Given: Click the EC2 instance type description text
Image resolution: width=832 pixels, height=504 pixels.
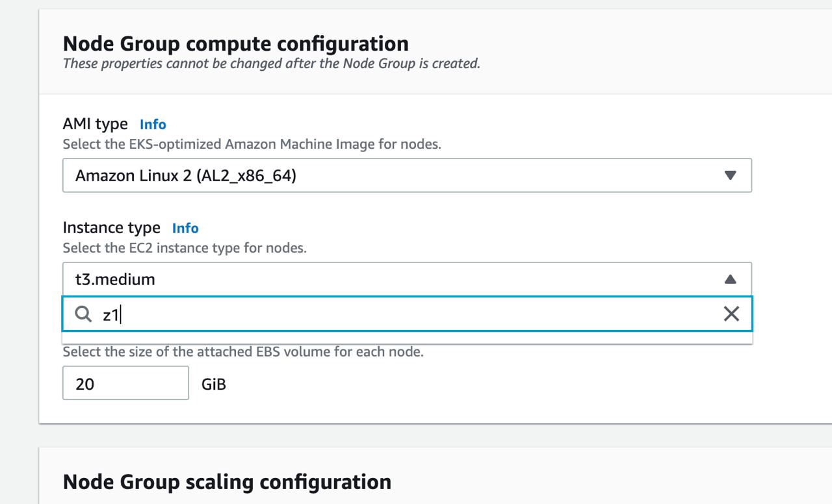Looking at the screenshot, I should (184, 248).
